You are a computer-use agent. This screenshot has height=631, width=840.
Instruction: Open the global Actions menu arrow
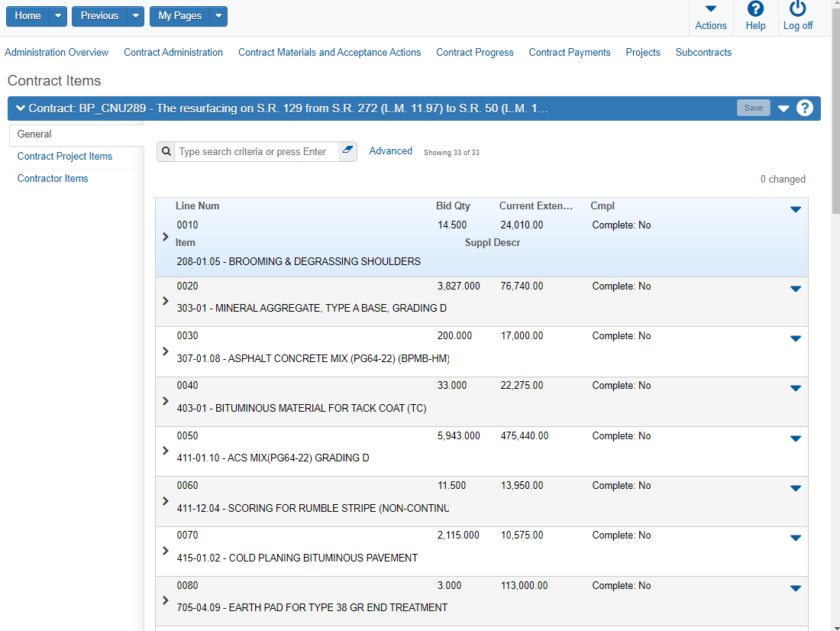[710, 9]
